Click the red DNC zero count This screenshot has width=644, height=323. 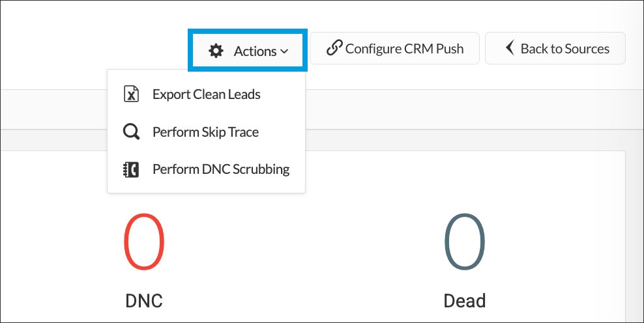coord(144,242)
